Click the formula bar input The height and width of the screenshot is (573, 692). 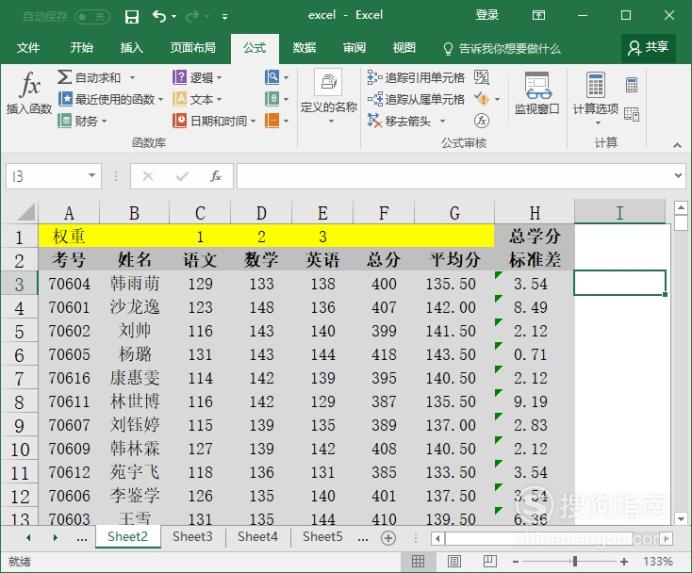[455, 176]
